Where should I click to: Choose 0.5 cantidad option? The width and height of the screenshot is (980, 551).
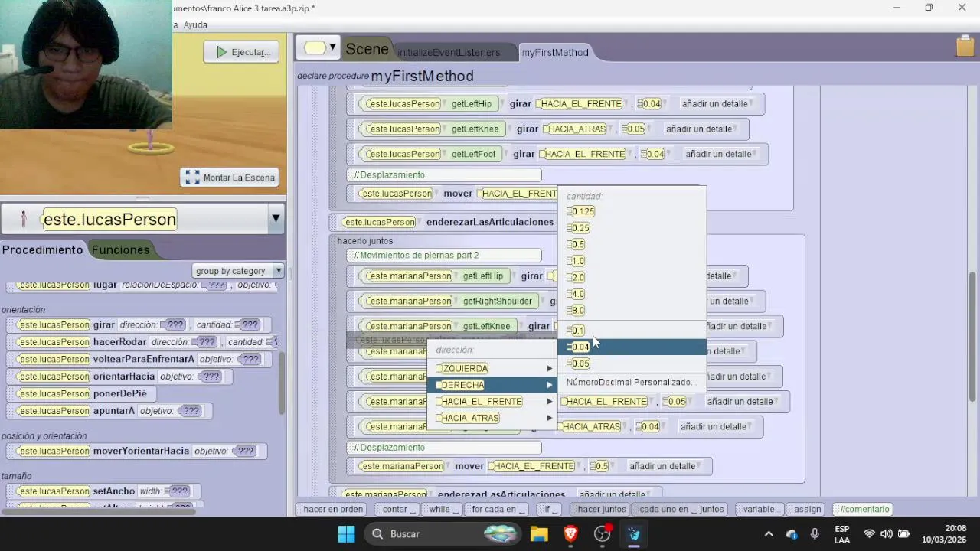[576, 245]
